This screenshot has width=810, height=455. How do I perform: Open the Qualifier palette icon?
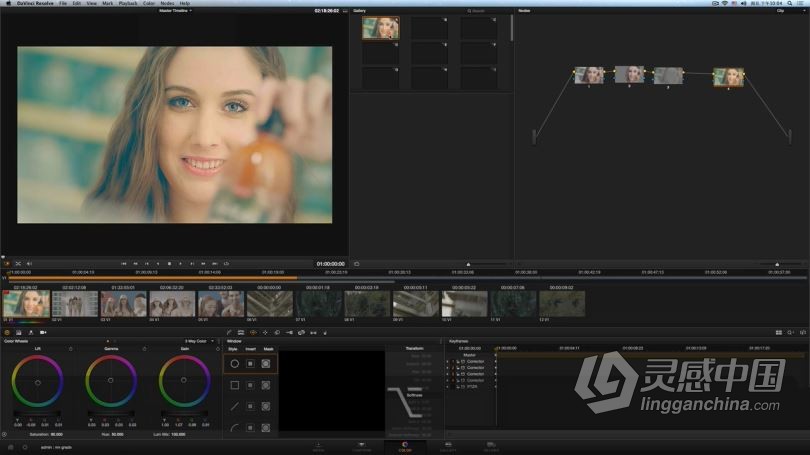tap(241, 333)
